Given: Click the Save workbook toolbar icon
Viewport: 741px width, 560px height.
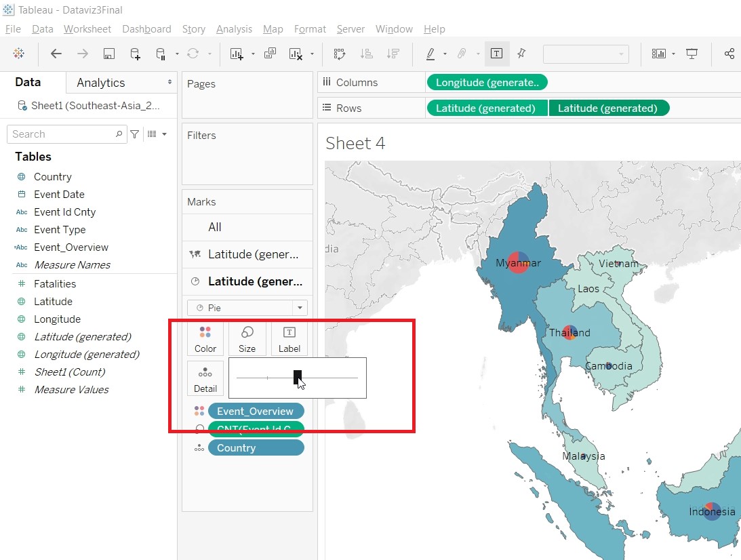Looking at the screenshot, I should click(x=108, y=54).
